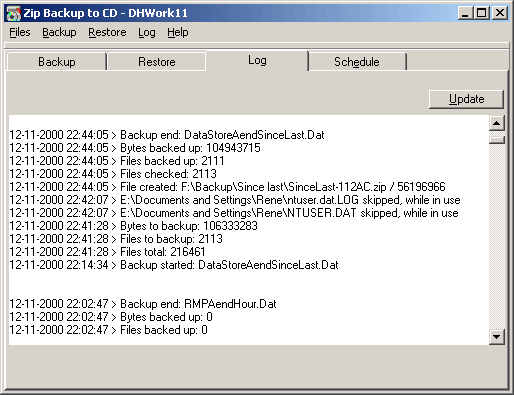The height and width of the screenshot is (395, 514).
Task: Click the Zip Backup app icon in title bar
Action: tap(14, 13)
